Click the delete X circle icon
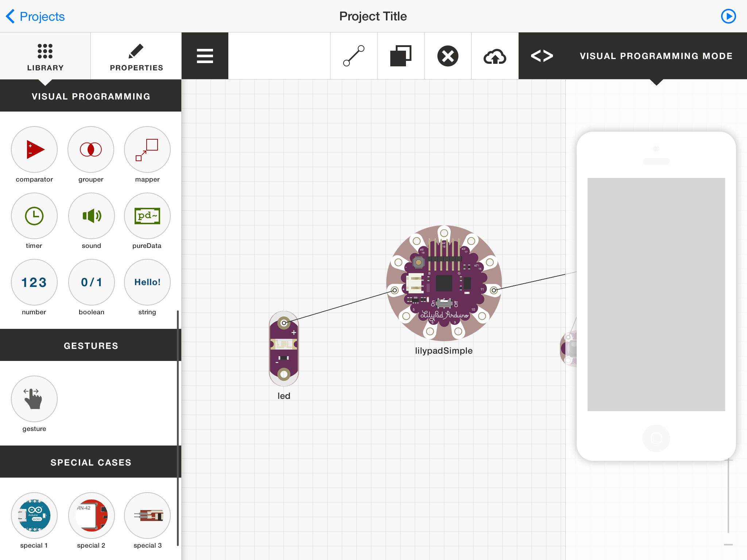This screenshot has width=747, height=560. tap(448, 56)
